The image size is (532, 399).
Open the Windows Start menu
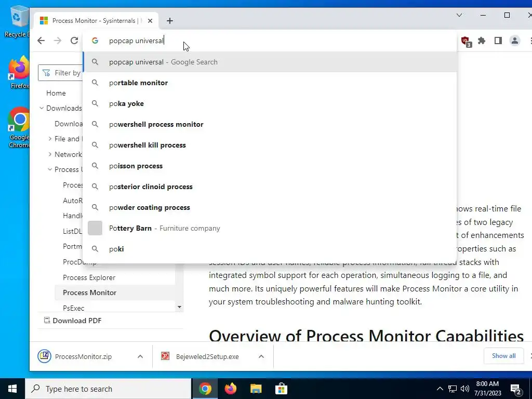point(12,389)
